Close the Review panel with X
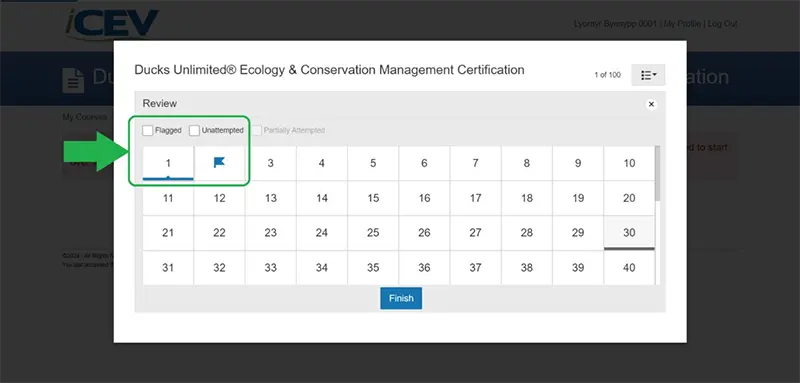The height and width of the screenshot is (383, 800). click(651, 105)
